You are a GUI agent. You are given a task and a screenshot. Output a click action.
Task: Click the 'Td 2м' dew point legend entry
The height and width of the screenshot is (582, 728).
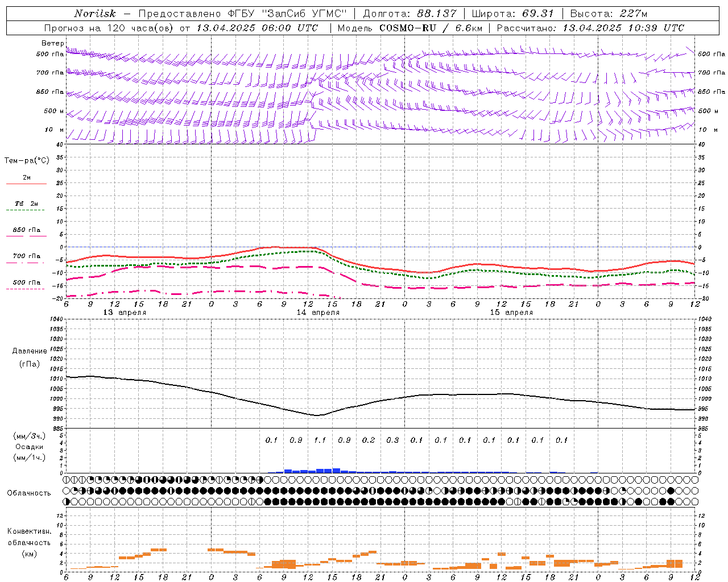pyautogui.click(x=27, y=203)
